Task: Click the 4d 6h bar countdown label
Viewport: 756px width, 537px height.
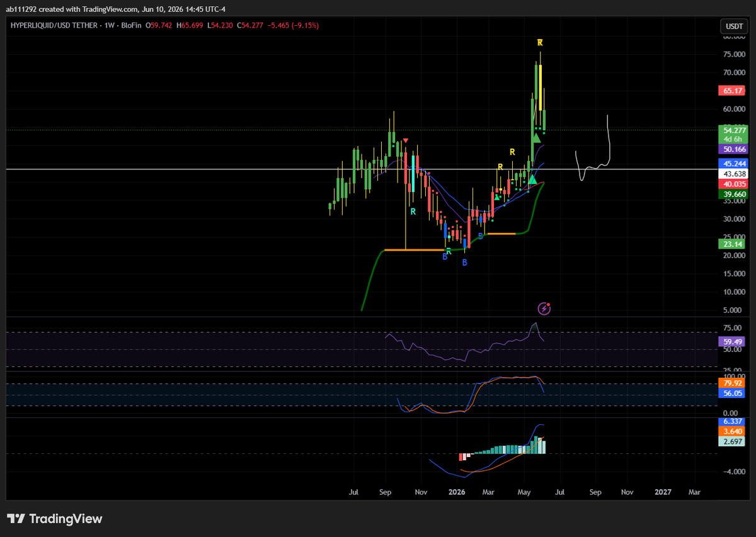Action: click(731, 139)
